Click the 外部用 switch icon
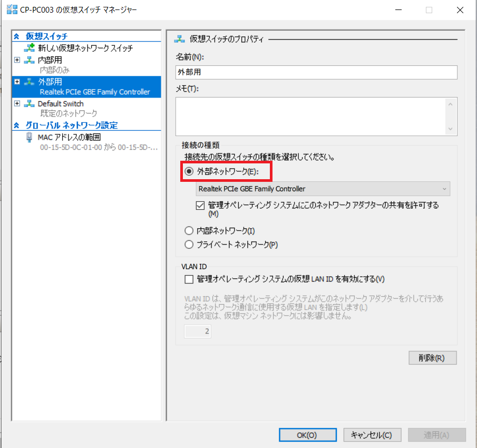 tap(30, 82)
